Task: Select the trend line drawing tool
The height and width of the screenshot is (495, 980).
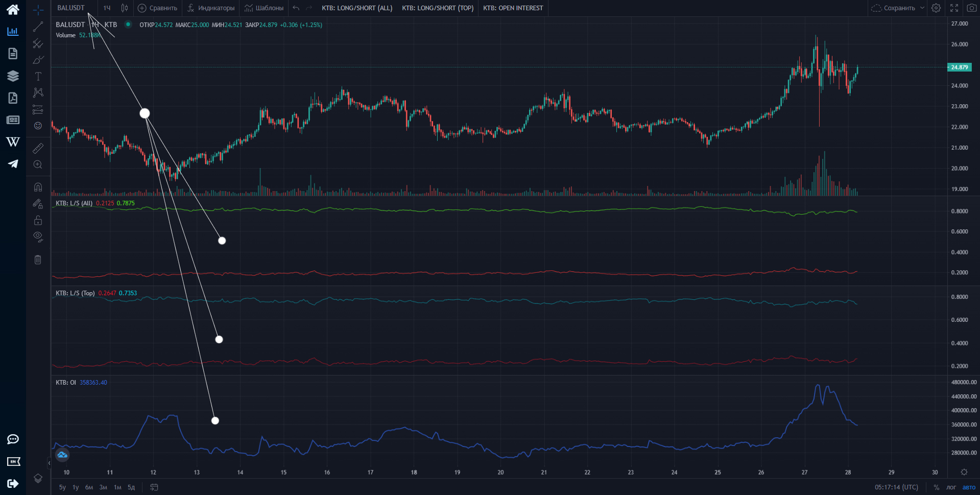Action: pos(38,27)
